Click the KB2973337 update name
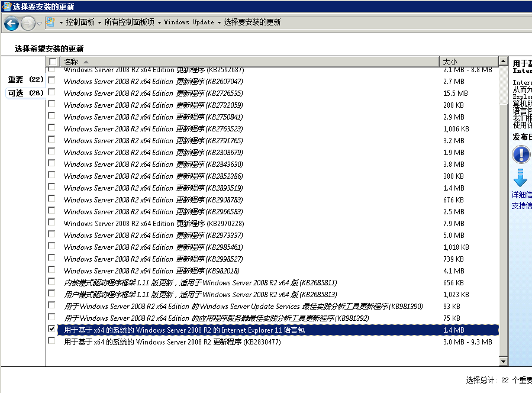The width and height of the screenshot is (532, 393). coord(153,236)
